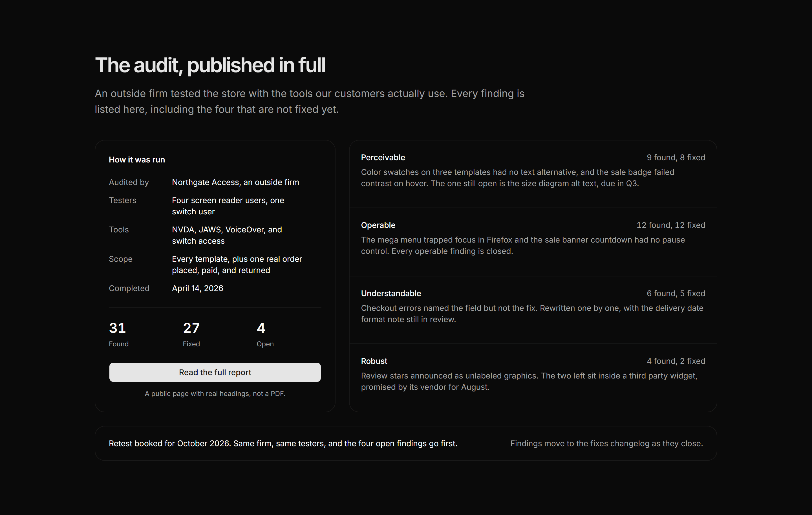Select the "9 found, 8 fixed" count
This screenshot has height=515, width=812.
pyautogui.click(x=676, y=157)
